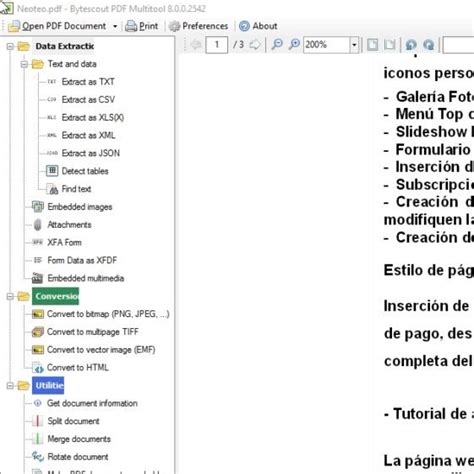Collapse the Utilities tree node
This screenshot has height=474, width=474.
tap(10, 386)
